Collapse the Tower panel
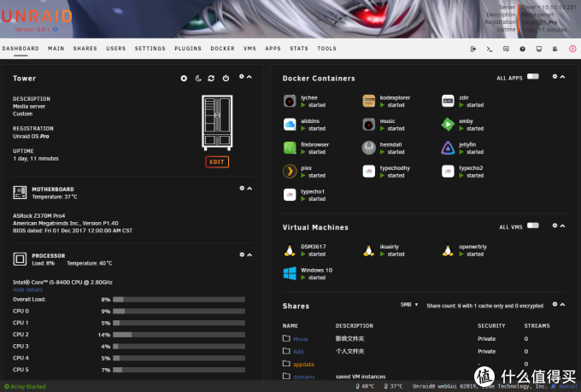The image size is (581, 392). (249, 77)
